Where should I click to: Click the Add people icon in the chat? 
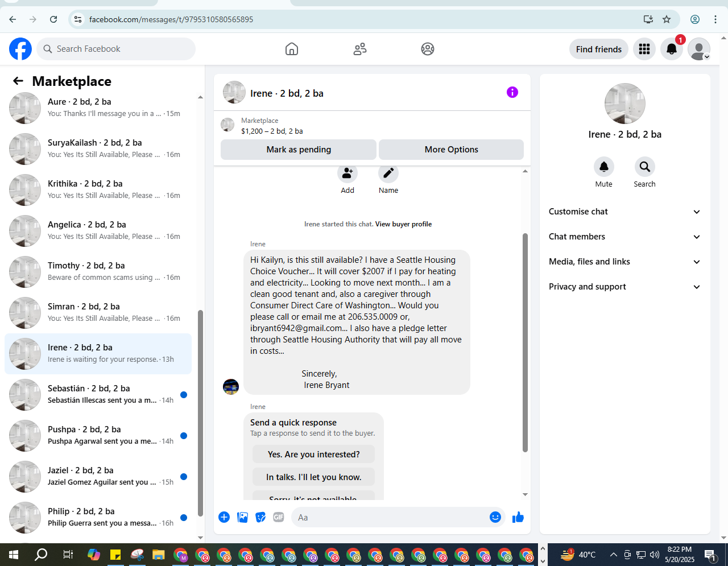348,173
